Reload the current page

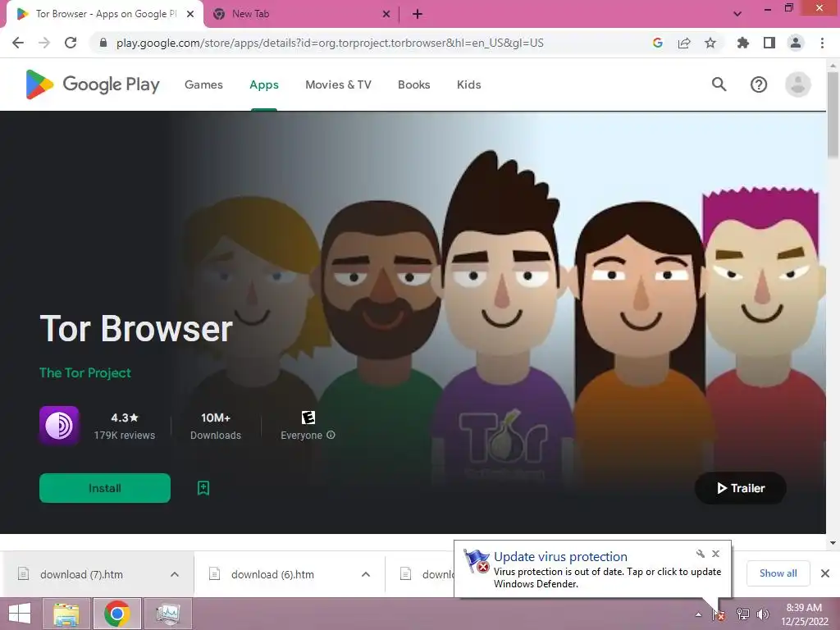click(x=71, y=43)
